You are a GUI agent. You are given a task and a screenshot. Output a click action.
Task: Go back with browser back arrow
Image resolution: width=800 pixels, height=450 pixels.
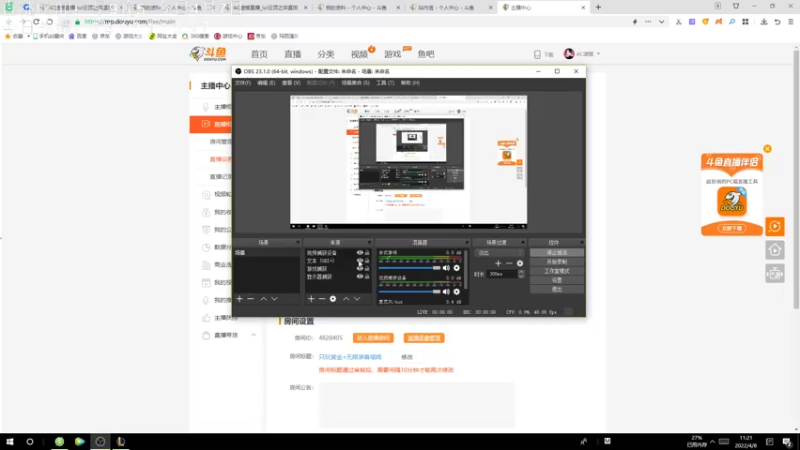(9, 22)
